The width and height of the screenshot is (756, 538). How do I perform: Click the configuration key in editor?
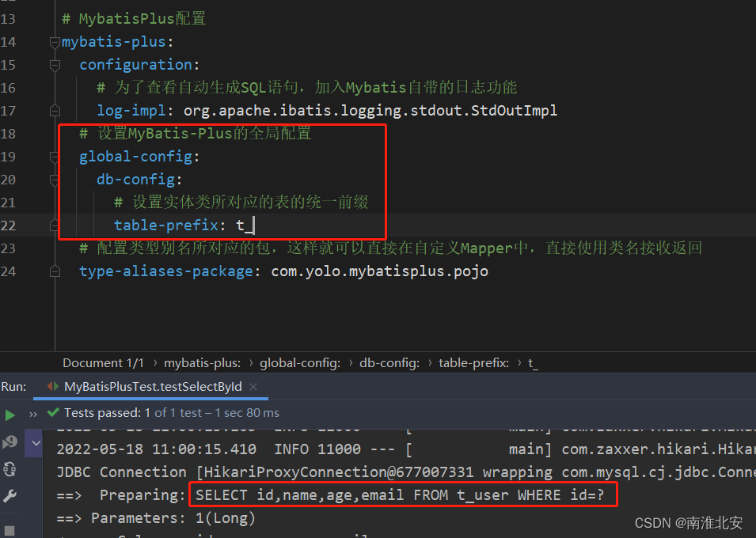pyautogui.click(x=136, y=65)
